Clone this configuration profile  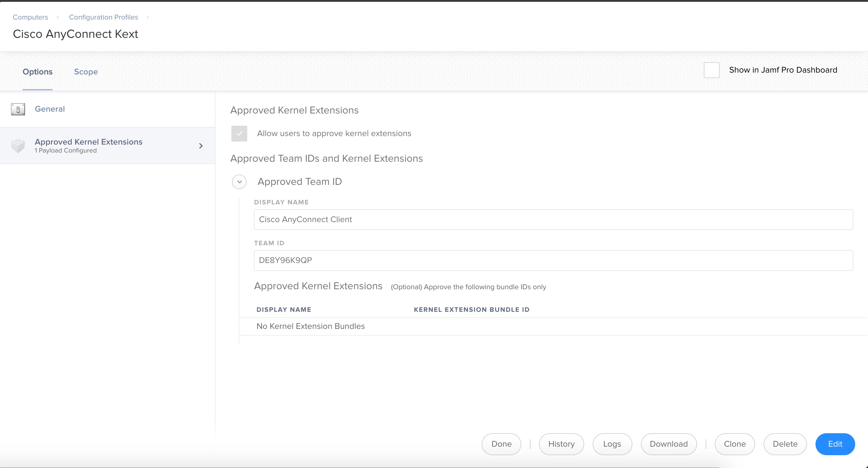click(735, 444)
